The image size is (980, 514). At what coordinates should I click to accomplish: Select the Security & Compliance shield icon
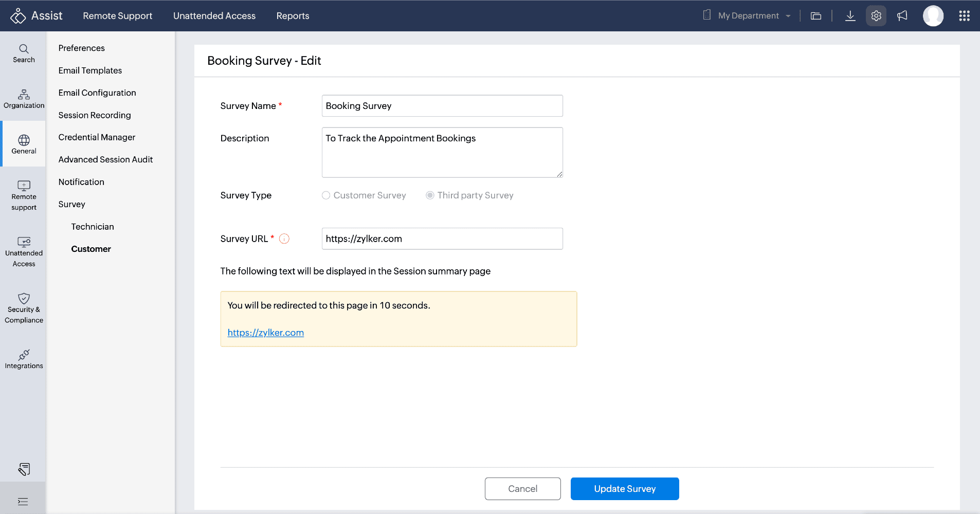[24, 299]
